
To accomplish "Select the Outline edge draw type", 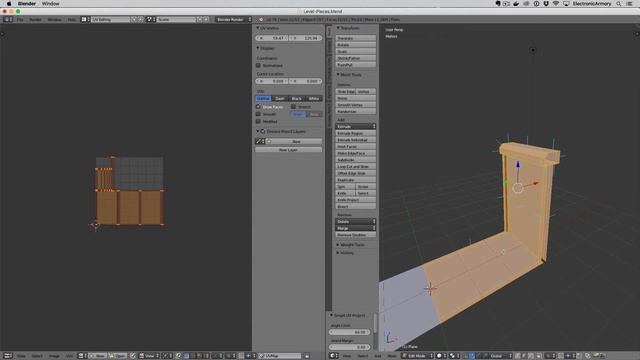I will pyautogui.click(x=263, y=98).
